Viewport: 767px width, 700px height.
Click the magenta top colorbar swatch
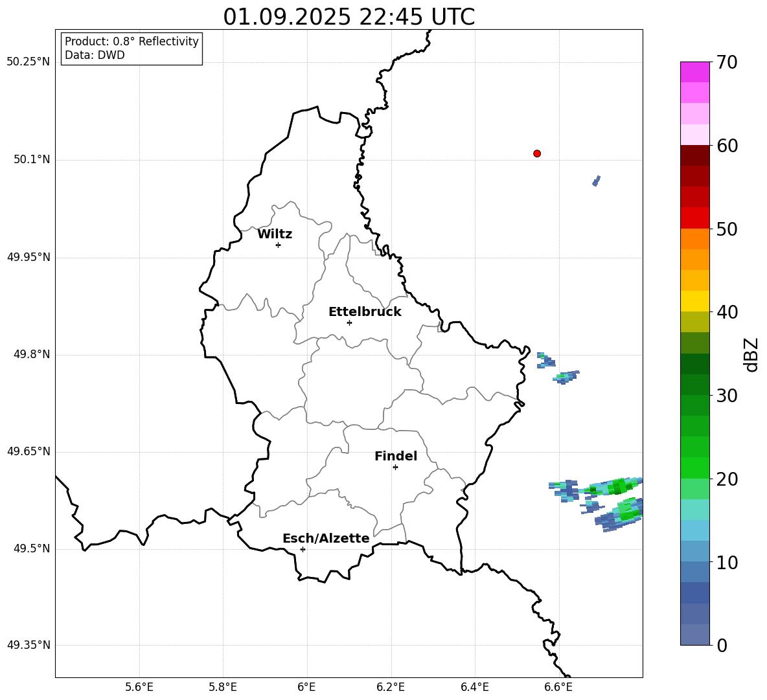[694, 72]
